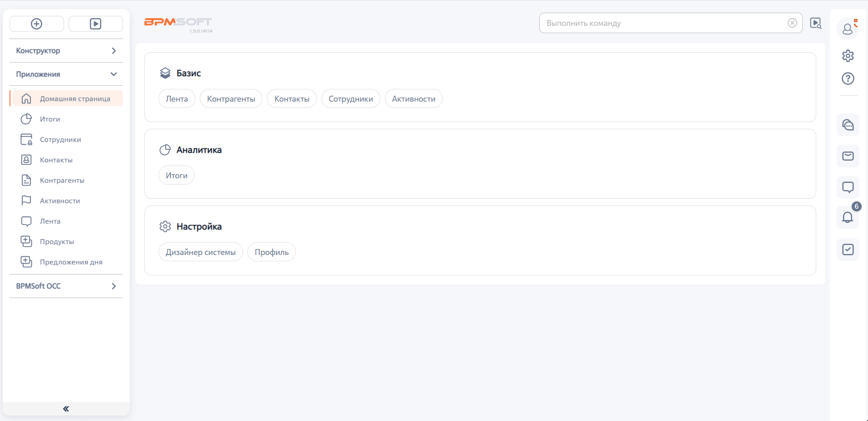Collapse the left sidebar with double arrow
Image resolution: width=868 pixels, height=421 pixels.
point(66,409)
